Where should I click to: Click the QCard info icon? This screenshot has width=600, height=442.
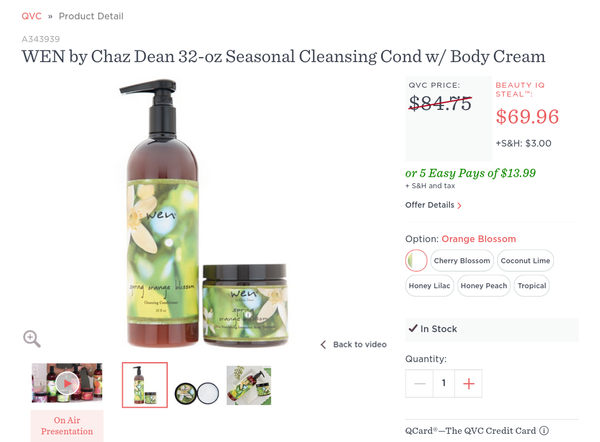pyautogui.click(x=544, y=431)
